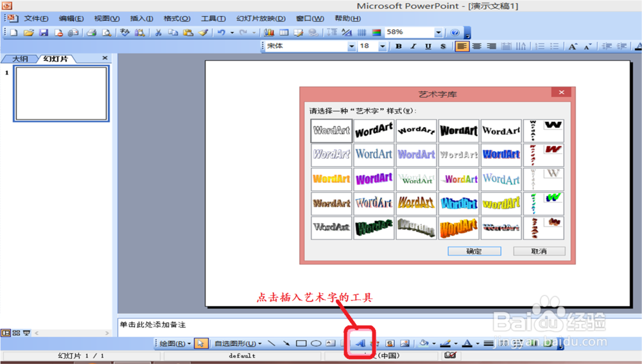The image size is (642, 364).
Task: Click the color/grayscale icon
Action: click(377, 32)
